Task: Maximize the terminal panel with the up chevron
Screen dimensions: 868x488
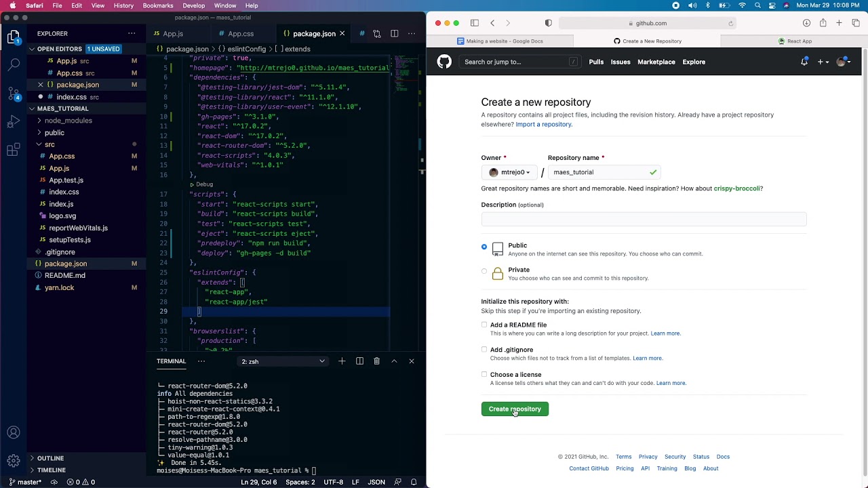Action: (394, 361)
